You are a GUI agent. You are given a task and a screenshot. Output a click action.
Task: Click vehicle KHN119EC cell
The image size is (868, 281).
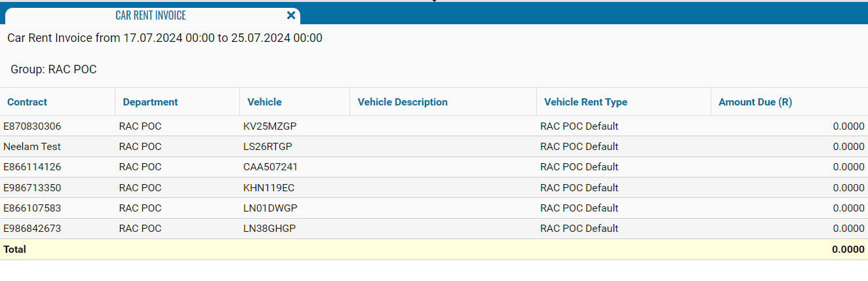click(269, 187)
